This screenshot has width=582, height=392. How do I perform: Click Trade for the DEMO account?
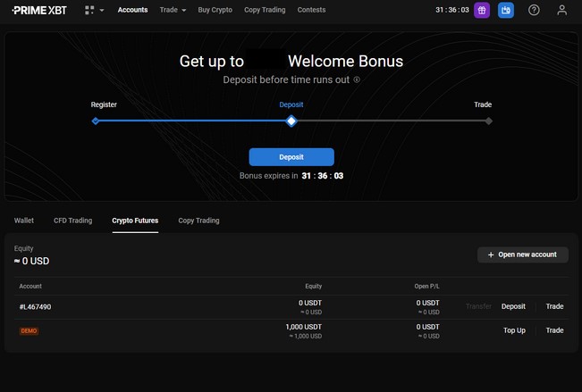pos(554,330)
